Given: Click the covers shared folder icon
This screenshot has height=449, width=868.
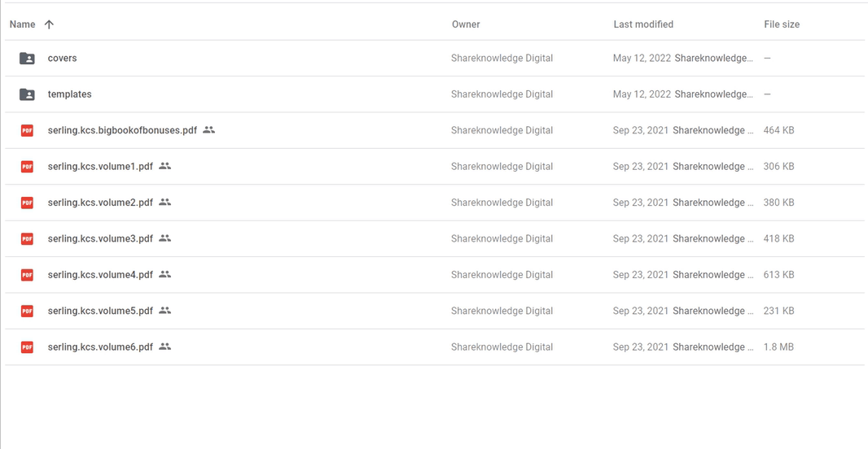Looking at the screenshot, I should point(27,58).
